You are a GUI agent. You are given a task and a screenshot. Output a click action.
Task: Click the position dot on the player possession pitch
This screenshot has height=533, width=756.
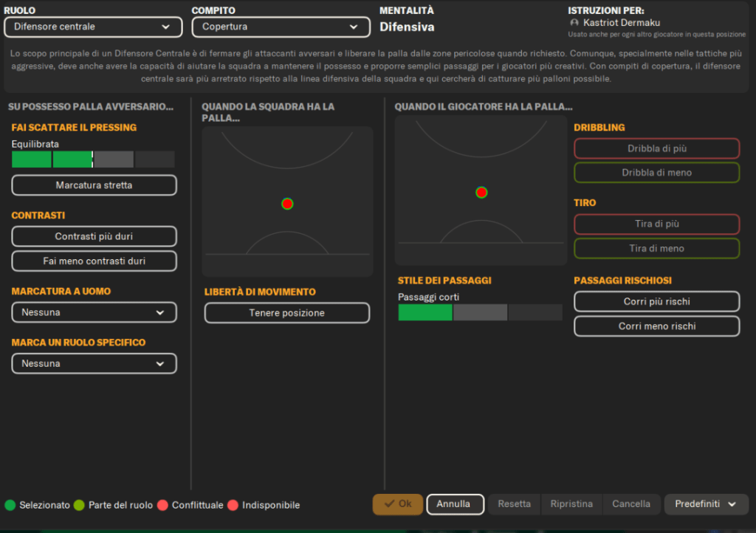click(481, 193)
